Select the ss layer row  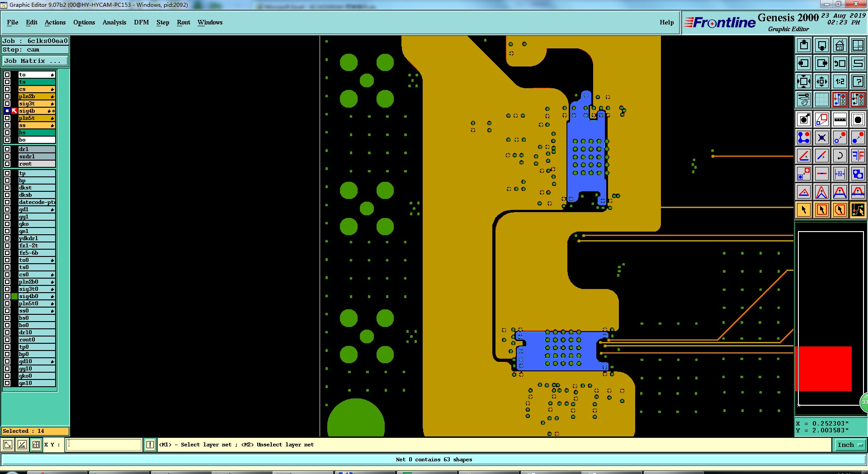[x=37, y=125]
